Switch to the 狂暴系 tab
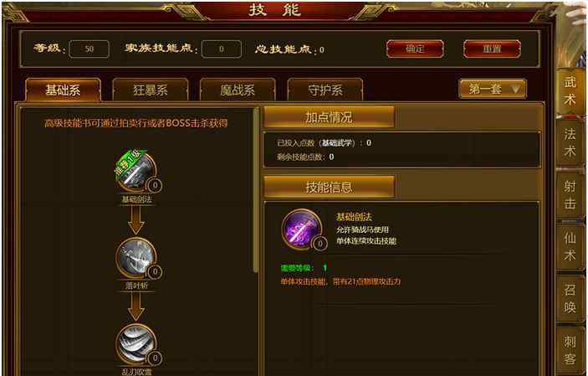588x376 pixels. coord(150,90)
